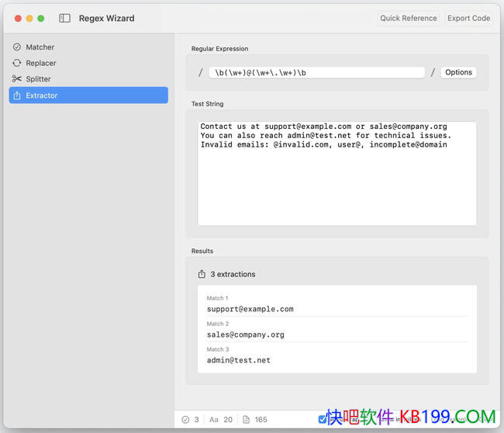504x433 pixels.
Task: Minimize the Regex Wizard window
Action: [x=29, y=18]
